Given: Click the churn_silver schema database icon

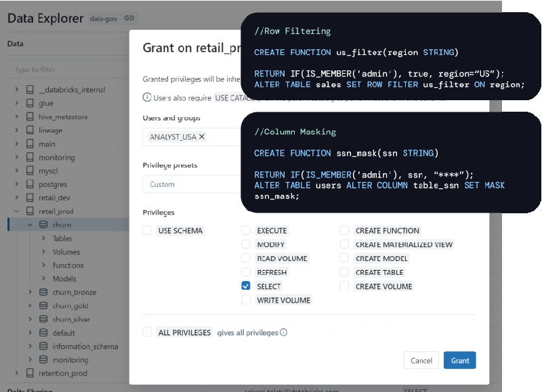Looking at the screenshot, I should [x=43, y=319].
